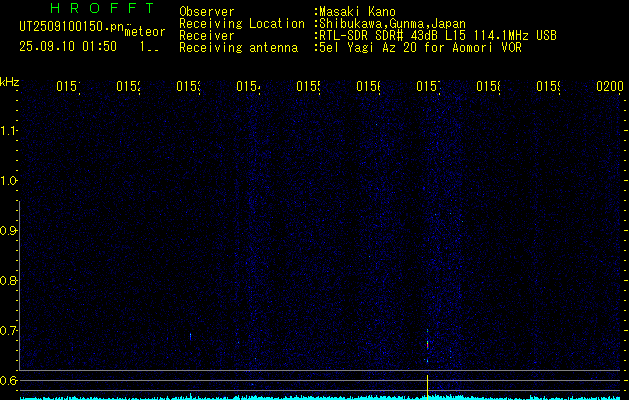This screenshot has height=400, width=629.
Task: Click the 0158 time marker
Action: 488,86
